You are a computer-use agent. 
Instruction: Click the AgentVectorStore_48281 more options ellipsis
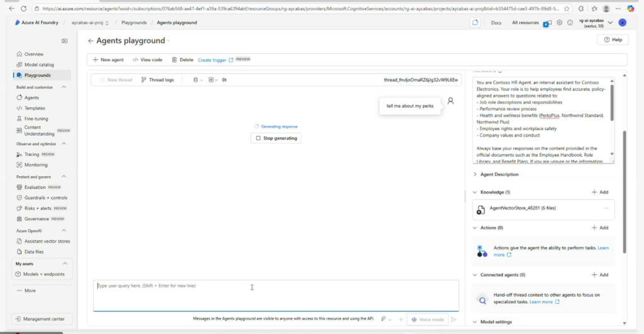point(607,208)
